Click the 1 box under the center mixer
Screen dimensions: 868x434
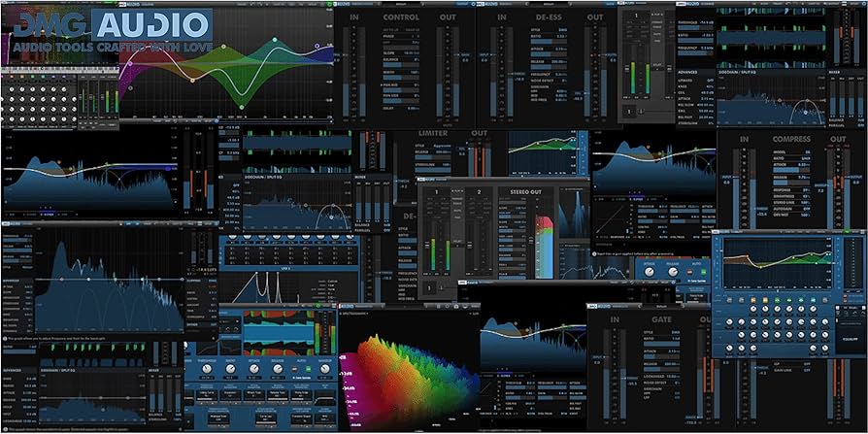pyautogui.click(x=429, y=287)
